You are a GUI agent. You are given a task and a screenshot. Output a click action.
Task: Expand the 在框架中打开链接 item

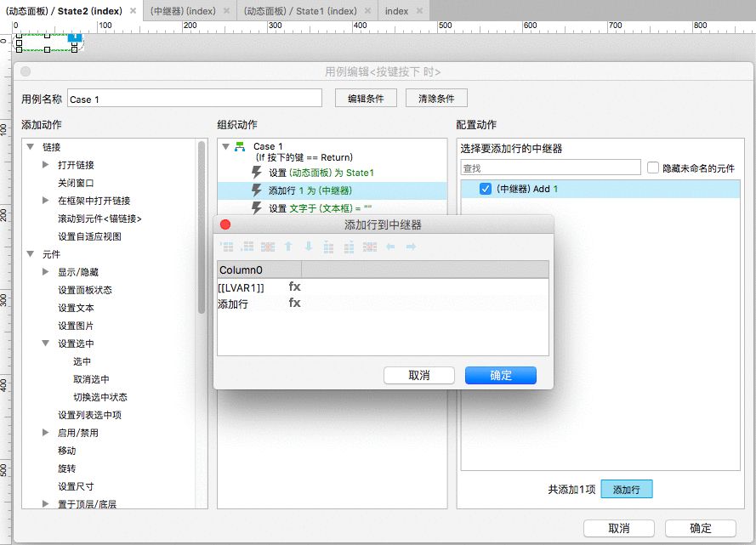[46, 201]
